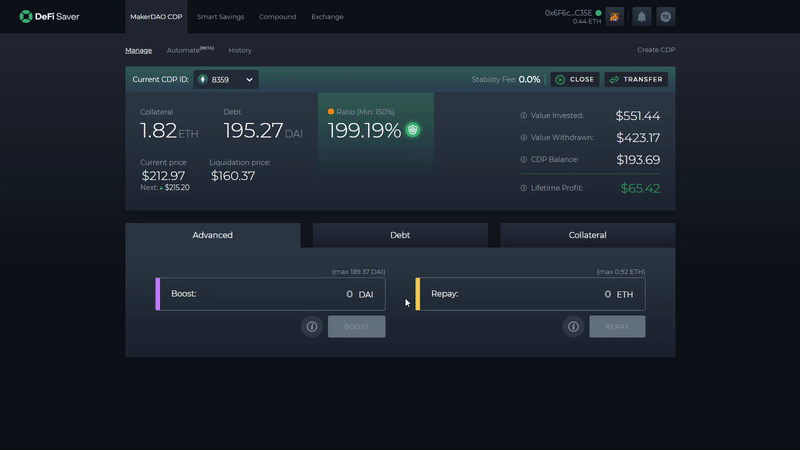
Task: Open the MetaMask fox wallet icon
Action: pyautogui.click(x=614, y=17)
